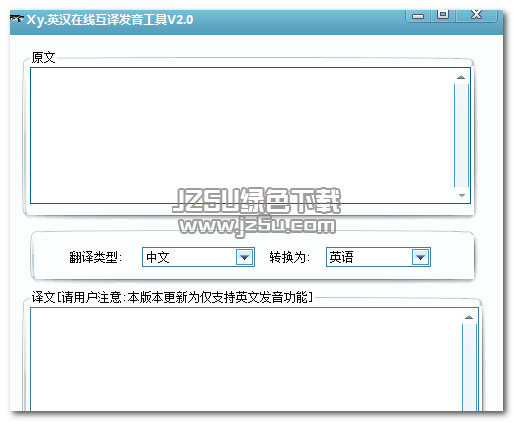Click inside the 原文 text area
The width and height of the screenshot is (514, 422).
[242, 135]
